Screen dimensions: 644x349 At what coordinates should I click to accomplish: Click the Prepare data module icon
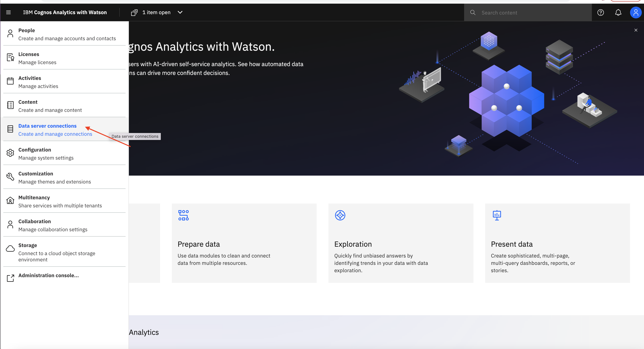[x=184, y=215]
